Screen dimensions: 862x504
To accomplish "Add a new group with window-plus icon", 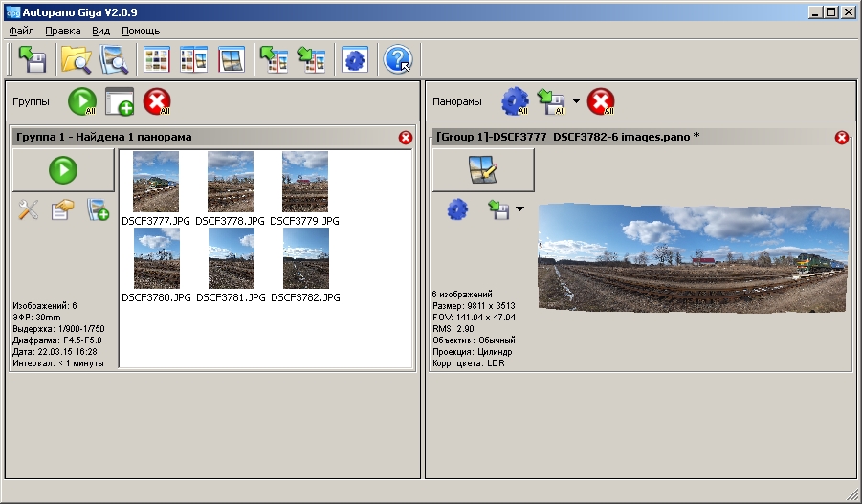I will click(120, 101).
